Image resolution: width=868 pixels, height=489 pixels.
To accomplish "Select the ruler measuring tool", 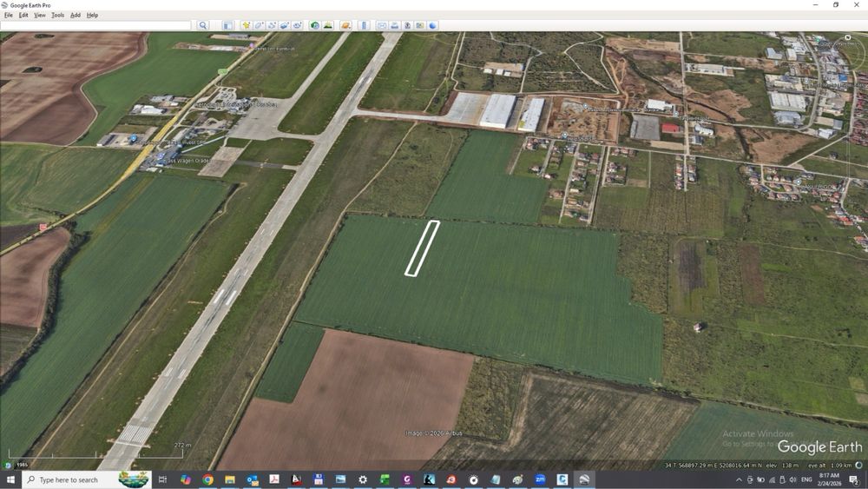I will (365, 25).
